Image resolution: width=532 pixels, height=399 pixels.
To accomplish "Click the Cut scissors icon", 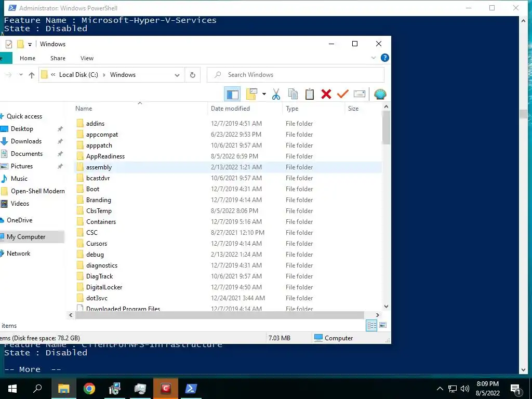I will 276,94.
